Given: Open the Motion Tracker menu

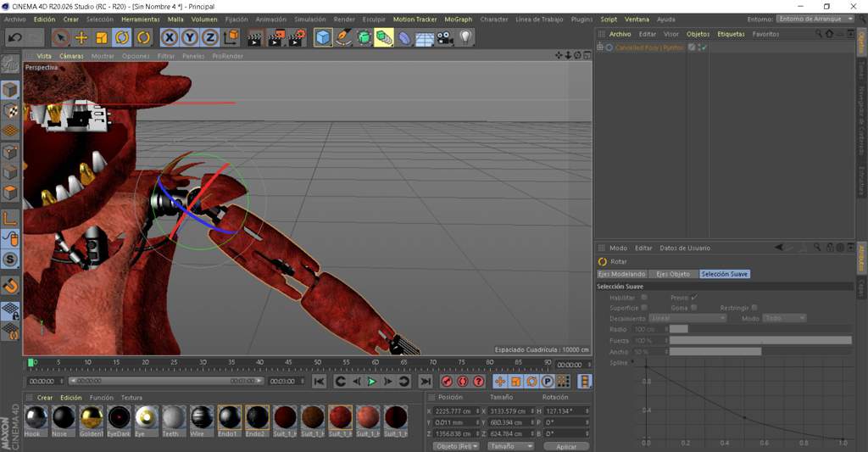Looking at the screenshot, I should [415, 20].
